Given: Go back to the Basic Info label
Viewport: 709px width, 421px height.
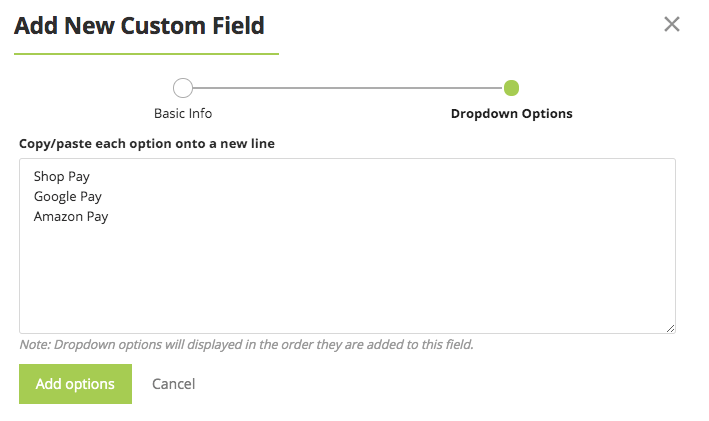Looking at the screenshot, I should 183,113.
